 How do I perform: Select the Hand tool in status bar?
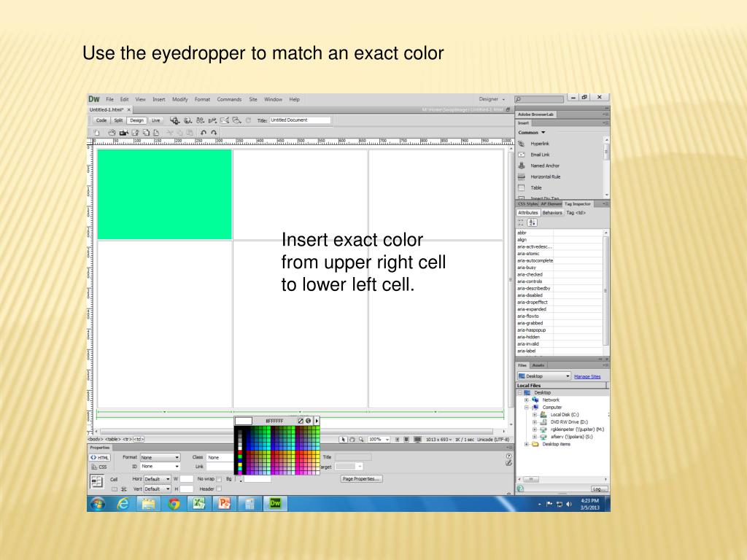tap(352, 440)
